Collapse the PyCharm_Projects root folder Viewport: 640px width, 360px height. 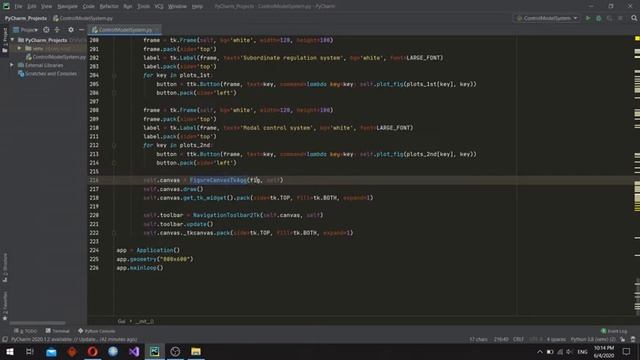pos(13,40)
